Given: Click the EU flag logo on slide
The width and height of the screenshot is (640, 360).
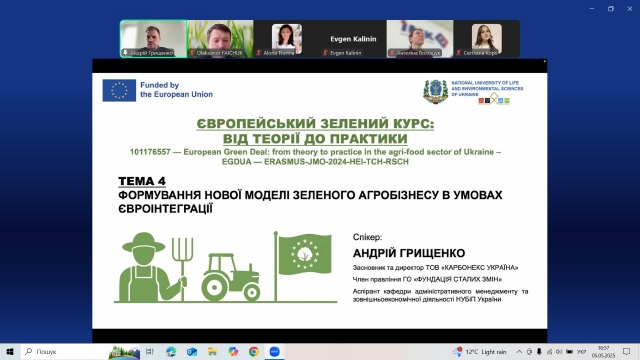Looking at the screenshot, I should (119, 90).
